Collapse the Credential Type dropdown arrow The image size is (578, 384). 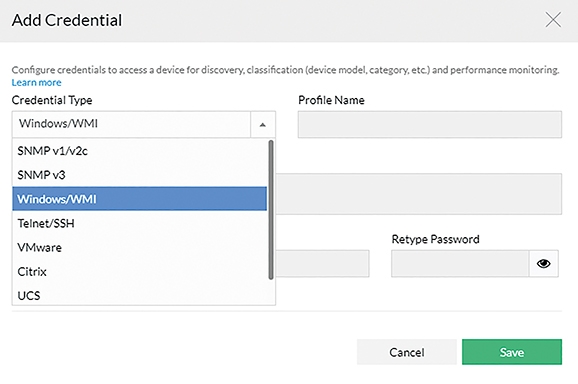click(x=262, y=125)
